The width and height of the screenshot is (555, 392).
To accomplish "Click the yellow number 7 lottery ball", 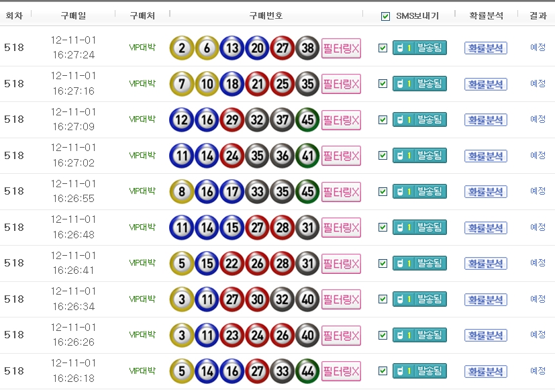I will (x=182, y=84).
